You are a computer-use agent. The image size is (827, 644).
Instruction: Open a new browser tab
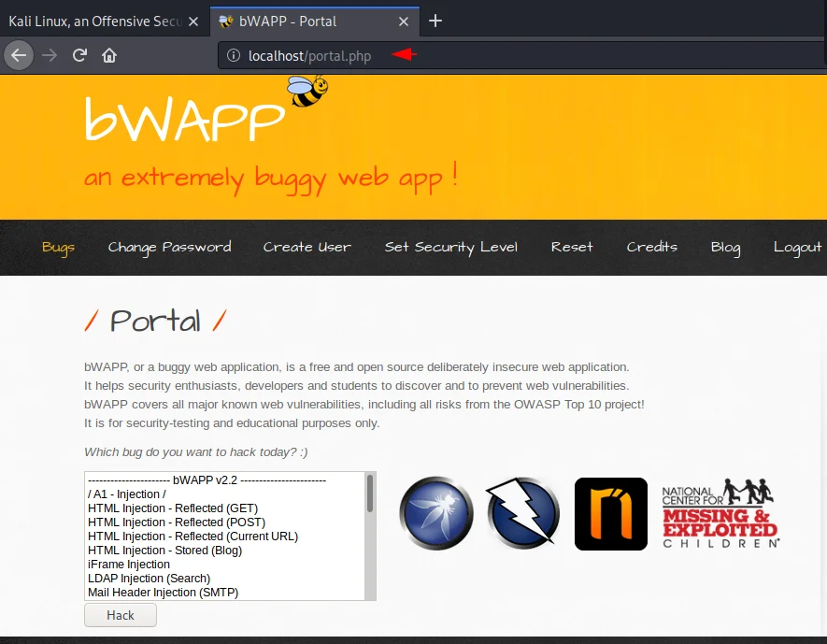tap(435, 21)
